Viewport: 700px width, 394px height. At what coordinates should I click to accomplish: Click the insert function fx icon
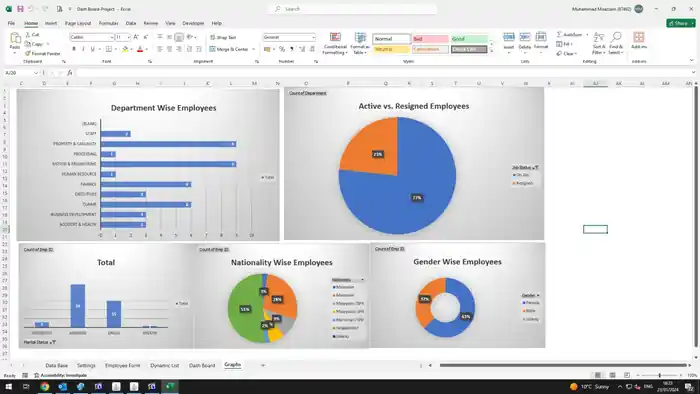tap(70, 73)
